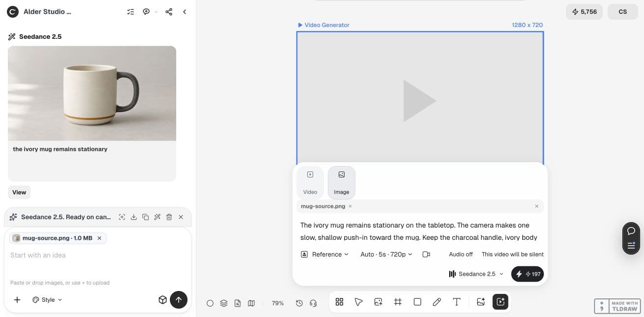The height and width of the screenshot is (317, 644).
Task: Open the floating chat bubble on right edge
Action: coord(631,231)
